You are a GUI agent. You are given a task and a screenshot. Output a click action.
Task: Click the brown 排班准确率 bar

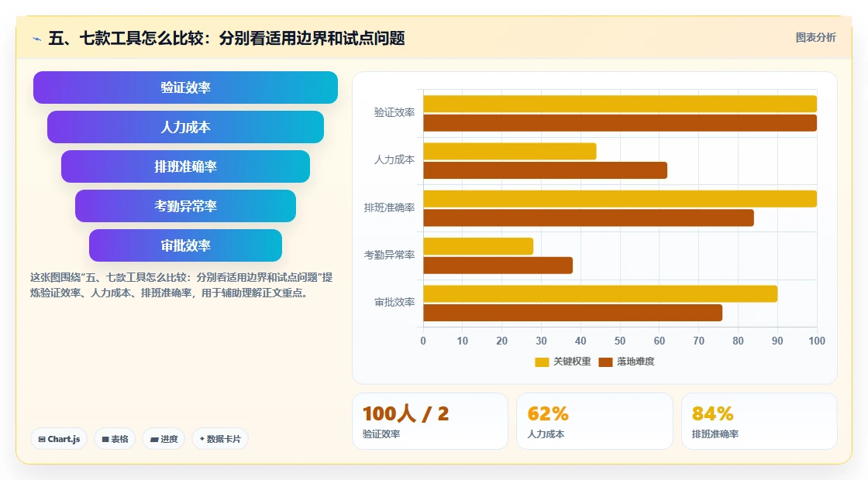click(588, 218)
